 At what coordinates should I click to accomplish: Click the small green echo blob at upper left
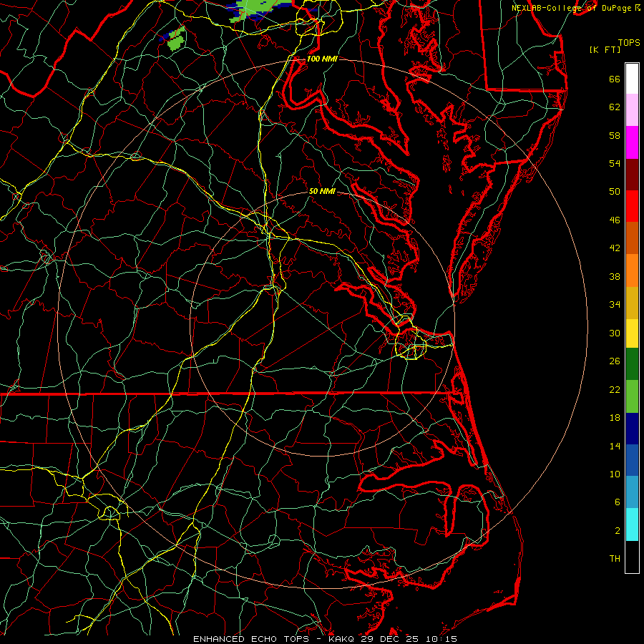(177, 39)
